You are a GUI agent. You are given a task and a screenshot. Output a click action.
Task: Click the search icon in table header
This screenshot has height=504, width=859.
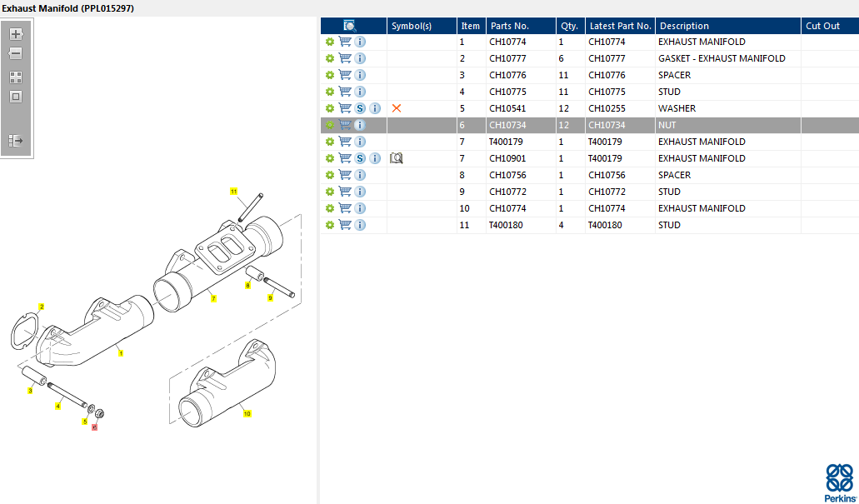tap(350, 26)
